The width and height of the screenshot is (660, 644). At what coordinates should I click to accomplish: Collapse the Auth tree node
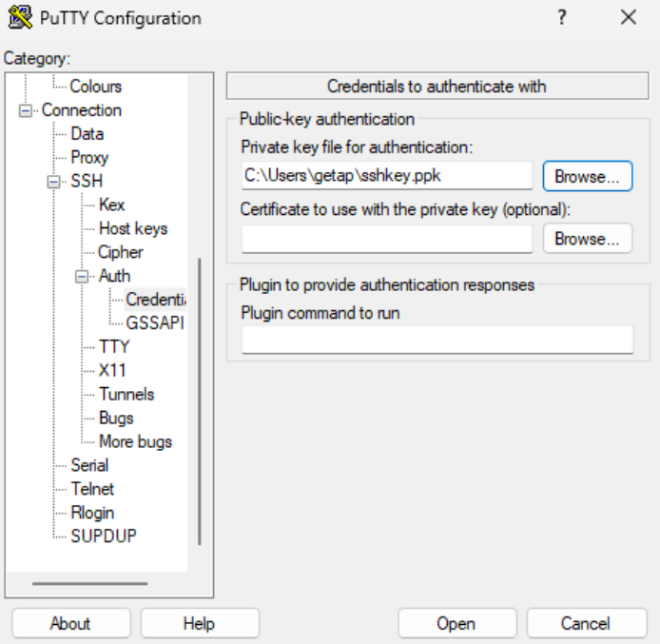(83, 276)
